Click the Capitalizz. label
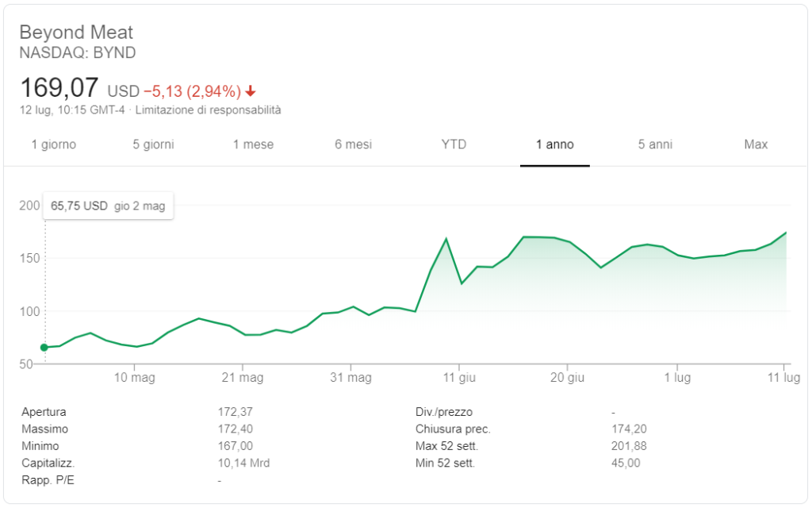Image resolution: width=812 pixels, height=508 pixels. (48, 464)
